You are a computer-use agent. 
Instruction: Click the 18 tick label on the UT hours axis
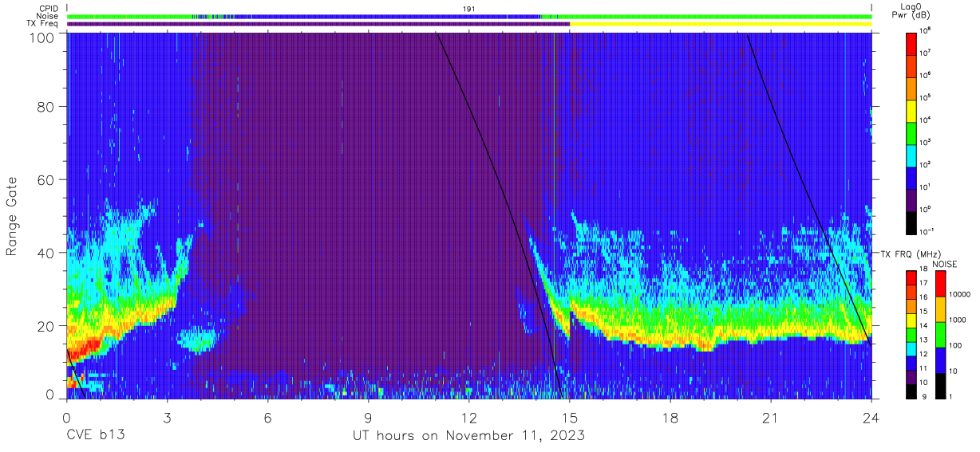coord(670,417)
